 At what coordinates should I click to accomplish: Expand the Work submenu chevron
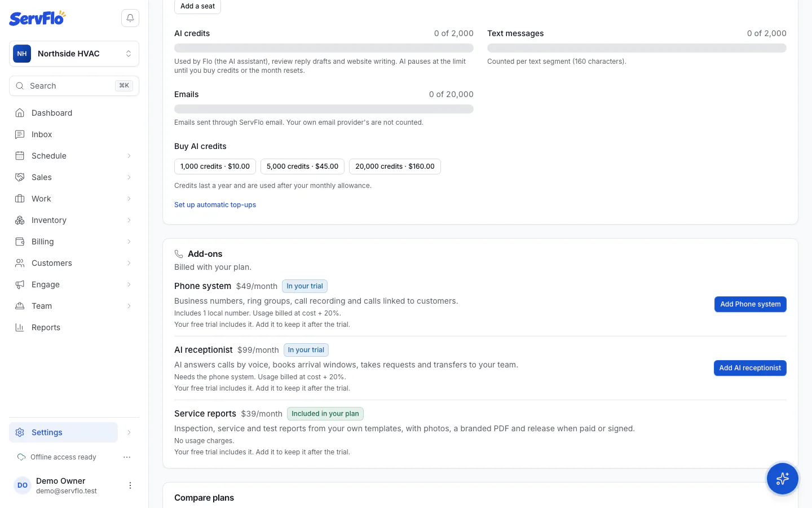coord(129,199)
